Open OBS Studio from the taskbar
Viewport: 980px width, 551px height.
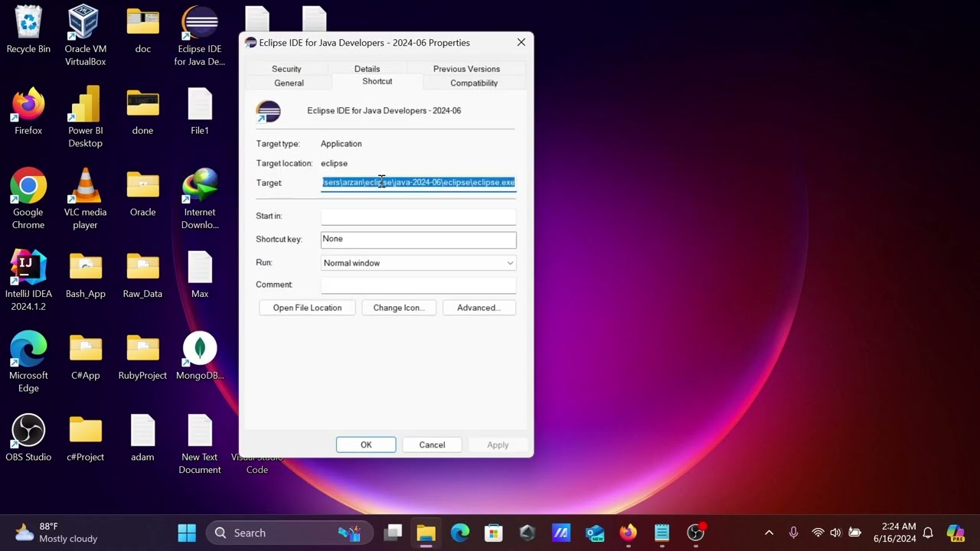(696, 533)
